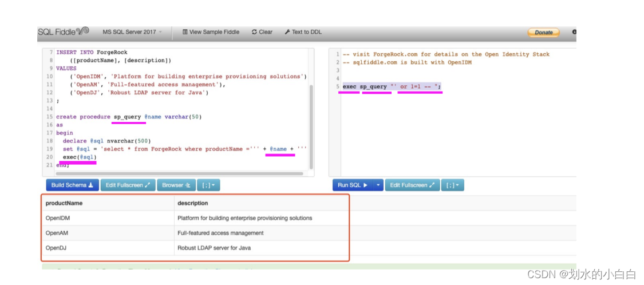Click the Clear toolbar item
The image size is (644, 285).
coord(262,32)
